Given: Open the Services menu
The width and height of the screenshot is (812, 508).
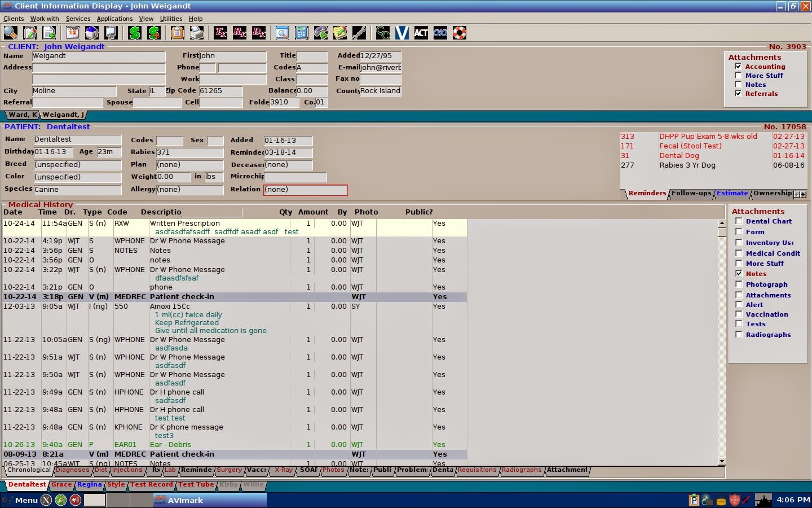Looking at the screenshot, I should (78, 19).
